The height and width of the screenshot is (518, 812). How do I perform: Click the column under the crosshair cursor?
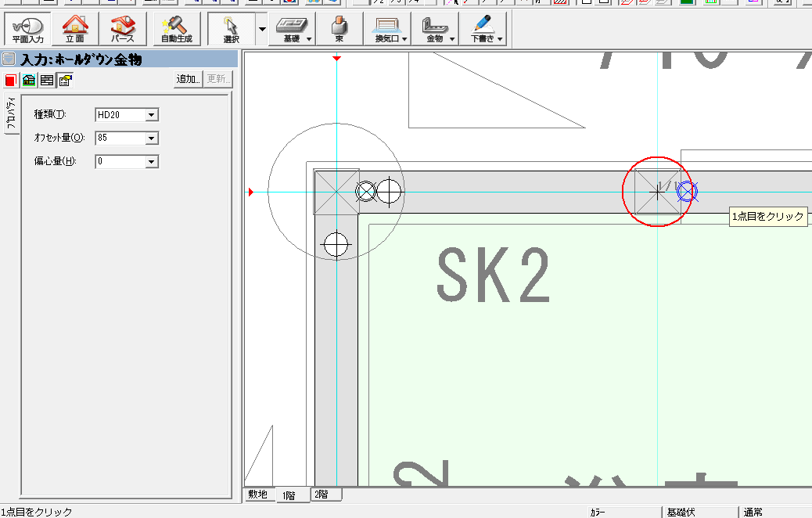[658, 192]
